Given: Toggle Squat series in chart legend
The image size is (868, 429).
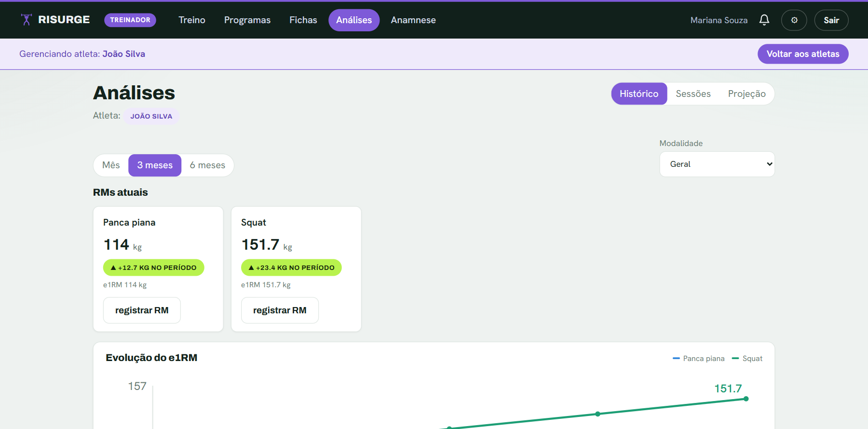Looking at the screenshot, I should (x=747, y=359).
